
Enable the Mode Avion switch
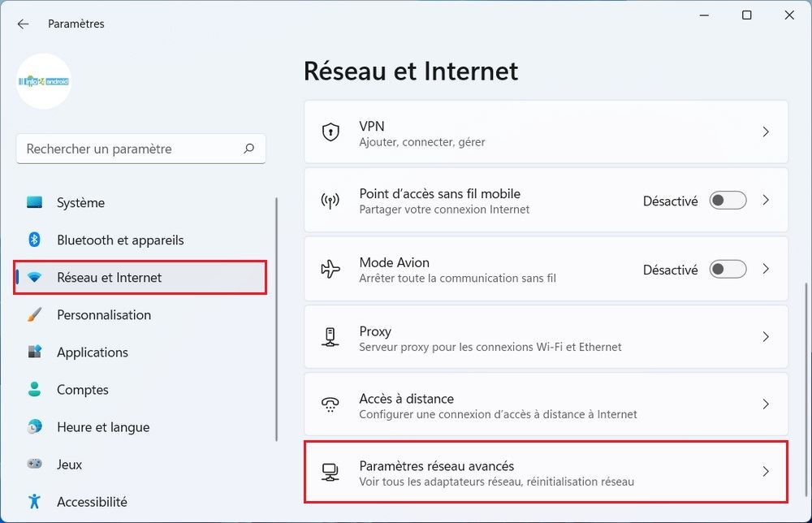(x=728, y=269)
